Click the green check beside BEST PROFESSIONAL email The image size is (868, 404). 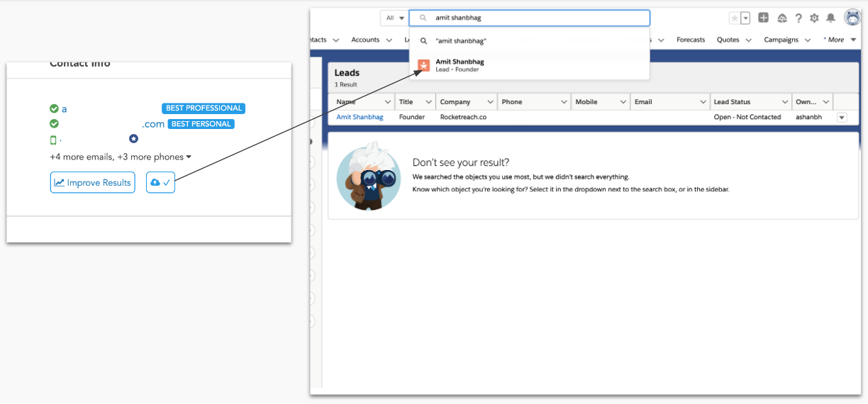point(54,108)
